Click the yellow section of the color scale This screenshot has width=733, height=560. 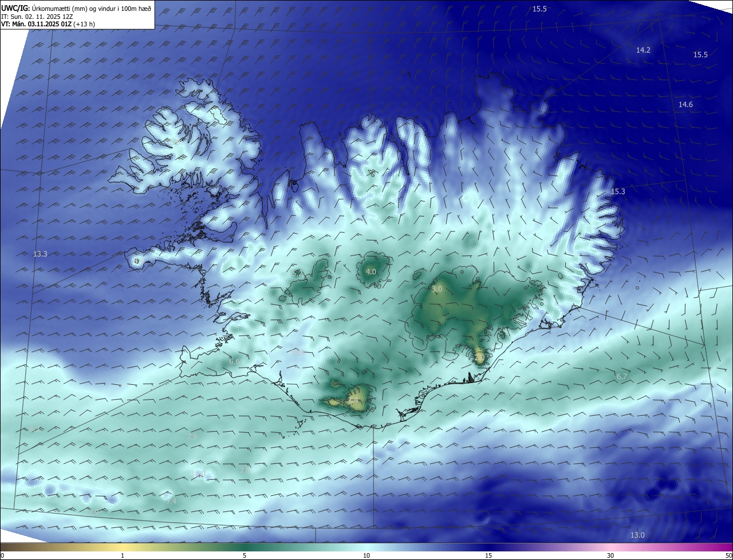pos(123,547)
